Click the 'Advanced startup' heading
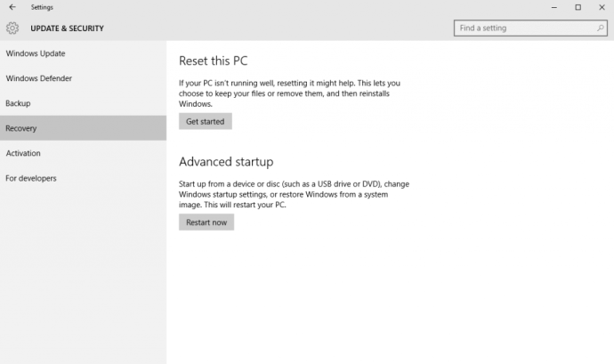The height and width of the screenshot is (364, 614). pos(225,162)
